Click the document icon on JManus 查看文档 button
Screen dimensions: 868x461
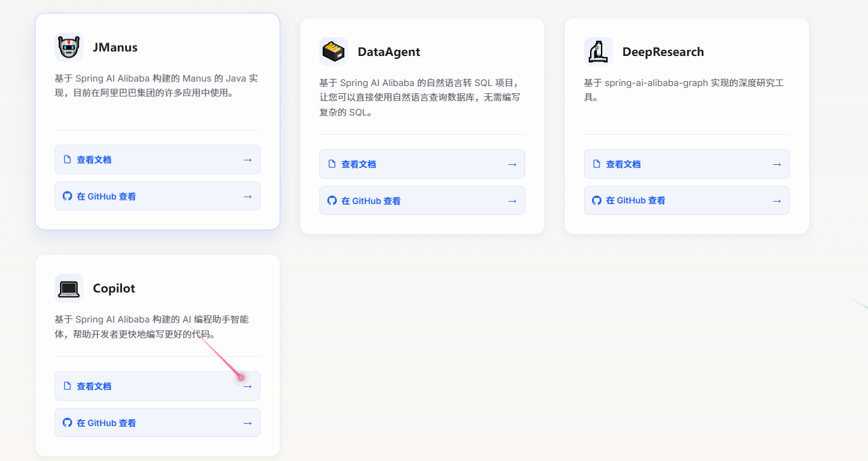click(x=67, y=159)
